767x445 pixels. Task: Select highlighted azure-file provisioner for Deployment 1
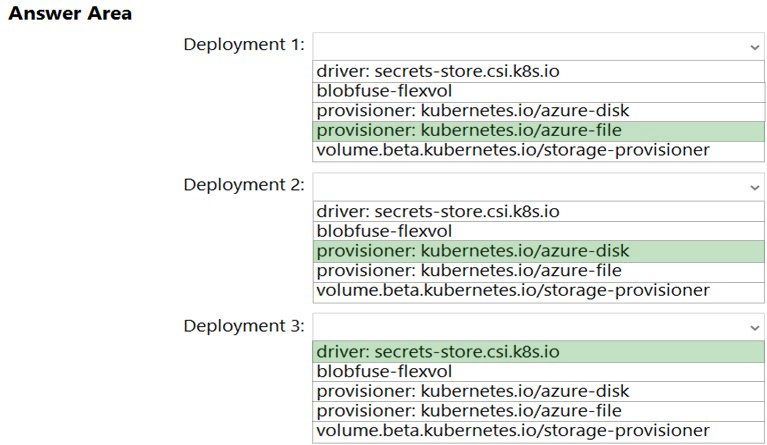(x=469, y=130)
